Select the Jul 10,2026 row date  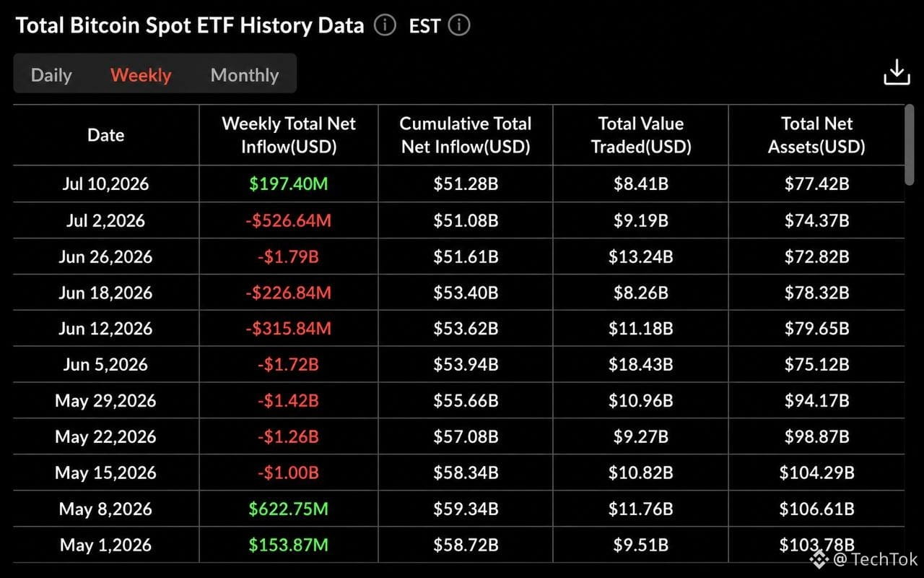(106, 184)
